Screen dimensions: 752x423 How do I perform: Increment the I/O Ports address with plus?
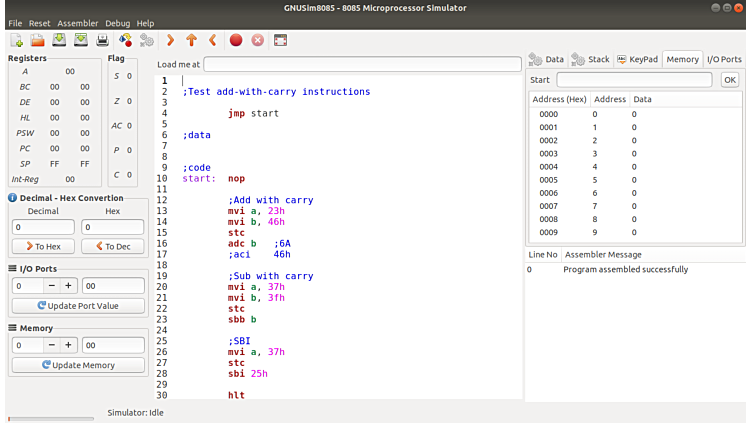pyautogui.click(x=69, y=286)
